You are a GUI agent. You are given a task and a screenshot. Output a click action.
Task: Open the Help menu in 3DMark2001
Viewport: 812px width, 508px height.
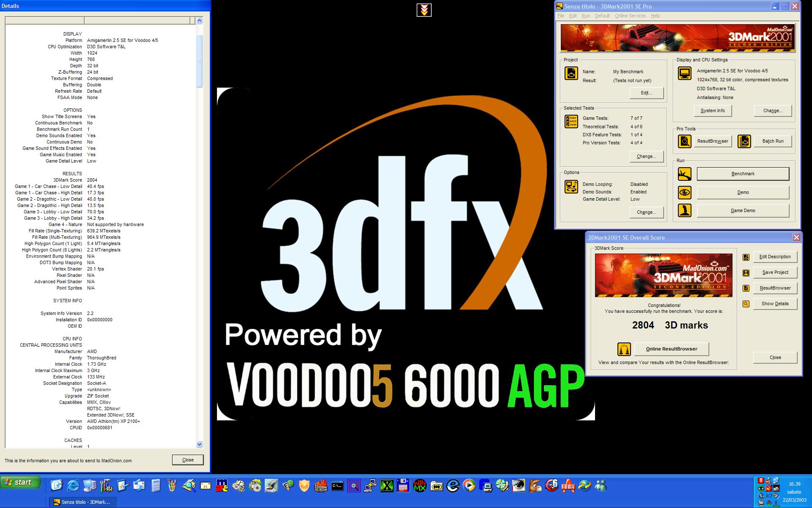655,16
